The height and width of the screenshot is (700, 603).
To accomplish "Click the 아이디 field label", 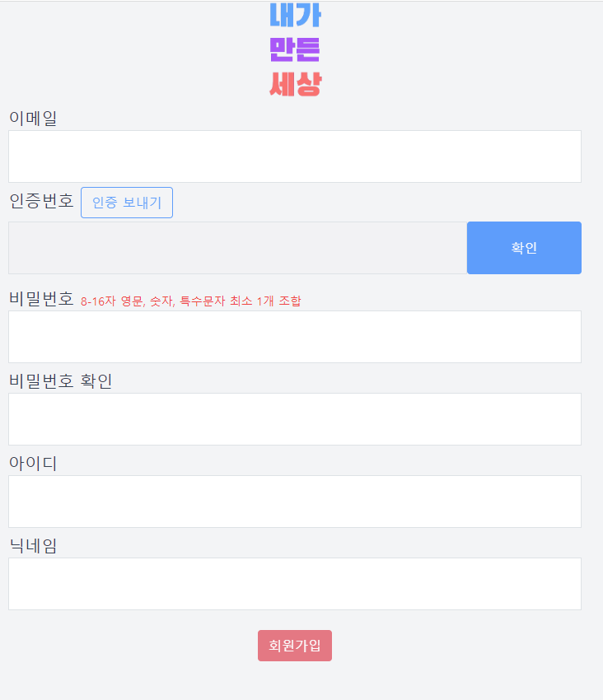I will point(31,463).
